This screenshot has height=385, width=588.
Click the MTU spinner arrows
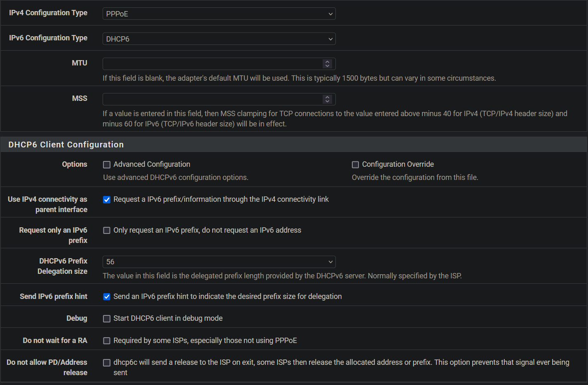(x=328, y=64)
